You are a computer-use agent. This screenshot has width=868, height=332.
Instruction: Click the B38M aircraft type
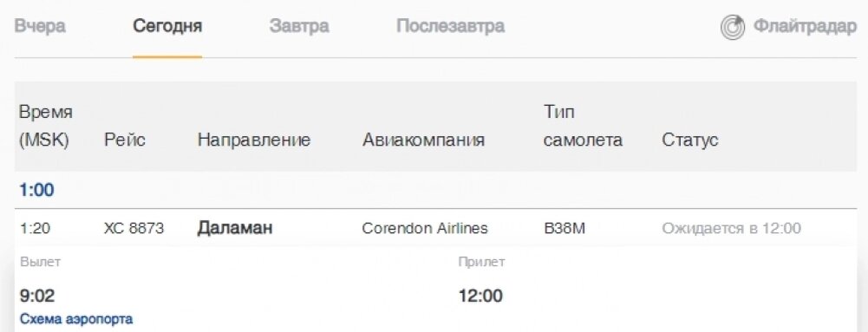pos(565,229)
